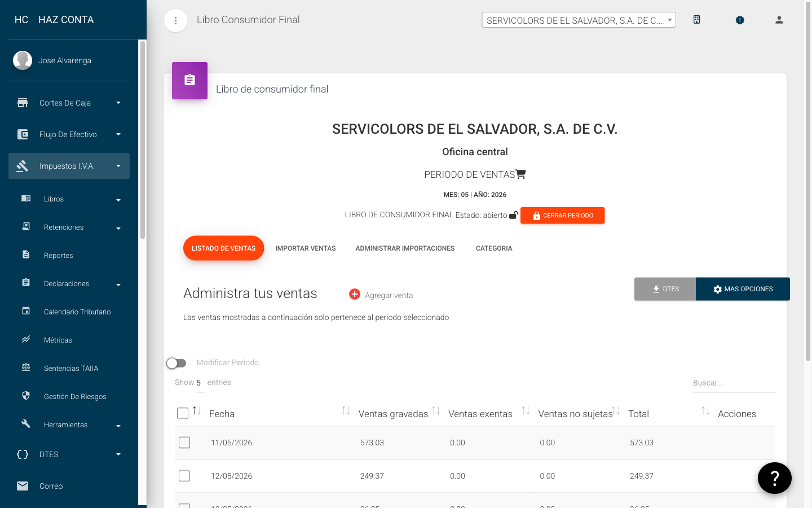
Task: Click the DTES download button
Action: click(665, 289)
